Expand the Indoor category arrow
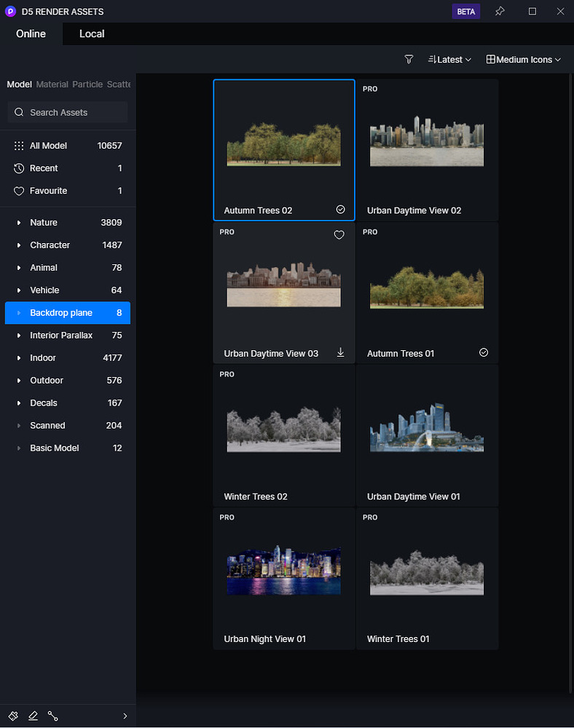 (19, 358)
